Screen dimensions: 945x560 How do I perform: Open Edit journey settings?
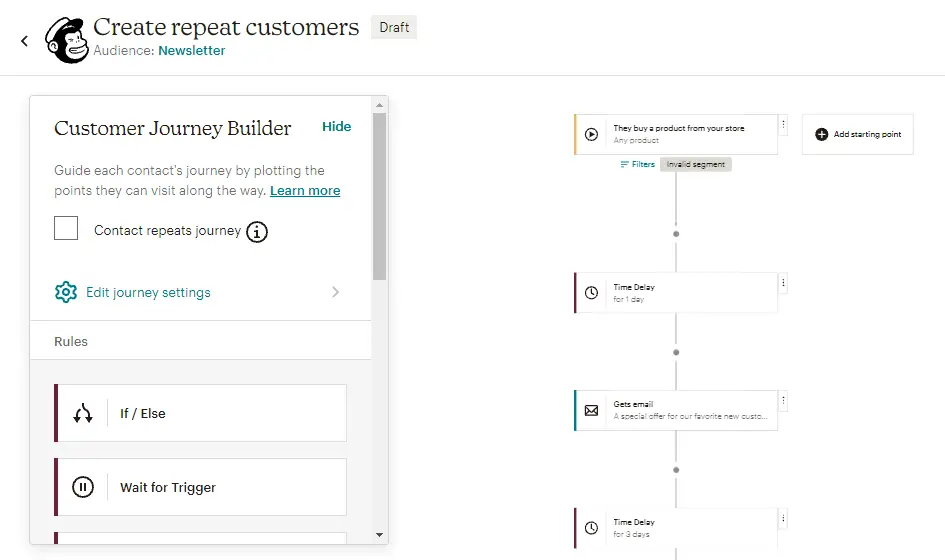coord(148,292)
